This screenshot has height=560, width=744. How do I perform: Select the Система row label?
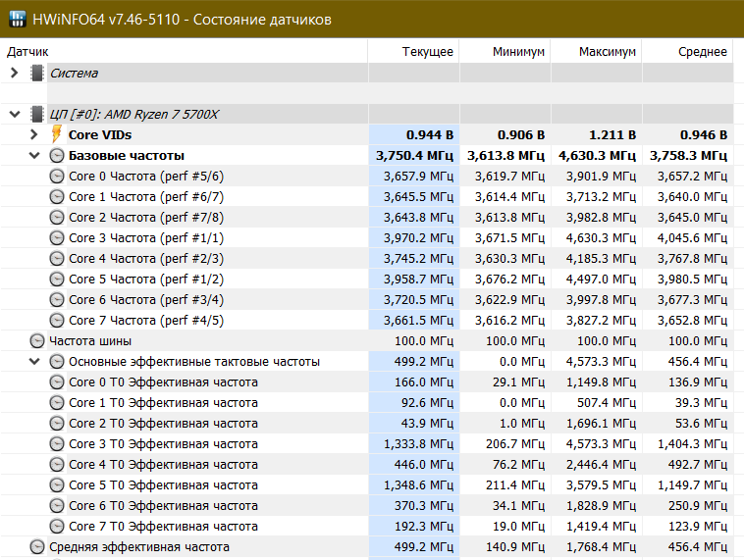coord(74,74)
